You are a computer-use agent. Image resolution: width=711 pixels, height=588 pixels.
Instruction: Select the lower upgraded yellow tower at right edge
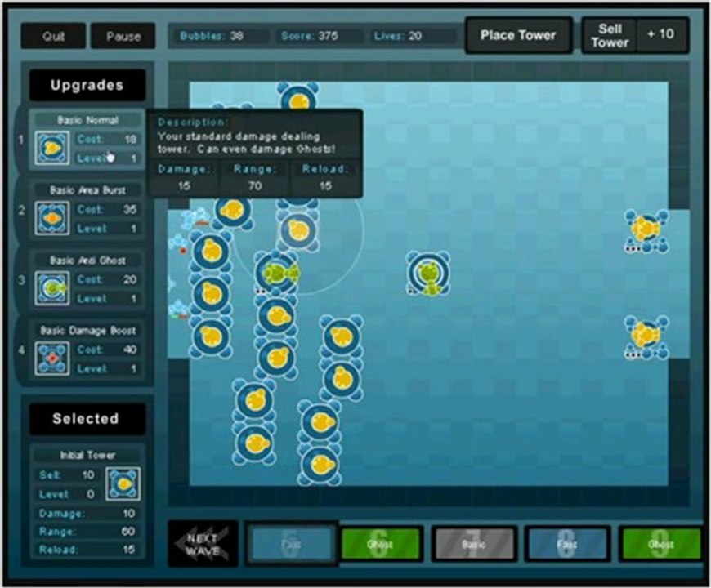point(646,337)
